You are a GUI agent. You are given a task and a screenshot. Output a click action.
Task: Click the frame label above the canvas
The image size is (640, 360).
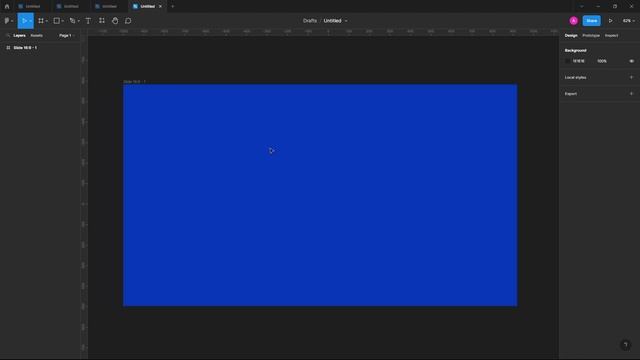click(134, 82)
